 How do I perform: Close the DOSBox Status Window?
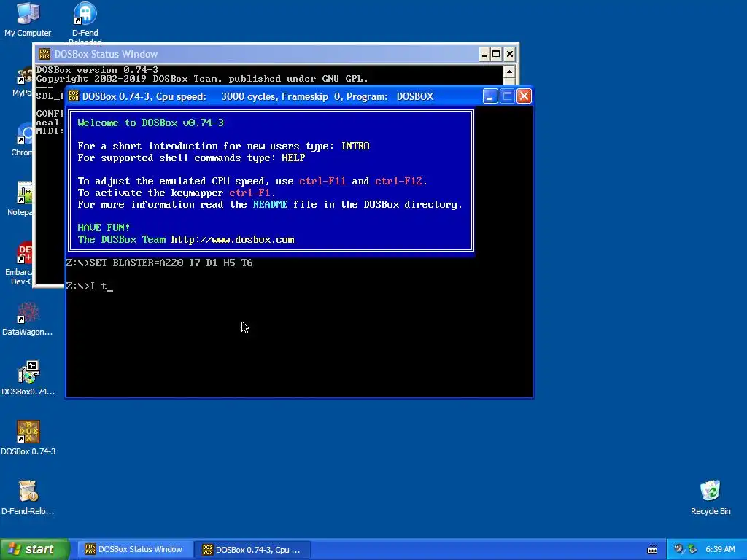510,54
